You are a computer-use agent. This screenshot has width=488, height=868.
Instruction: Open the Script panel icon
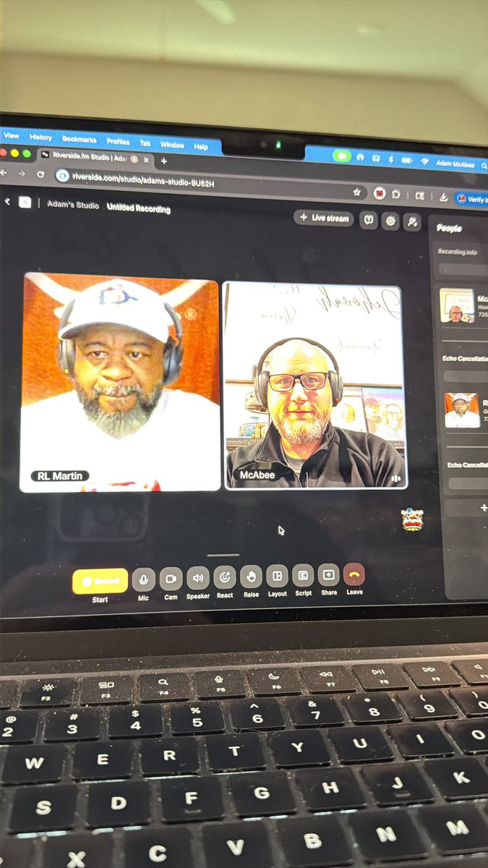coord(303,575)
